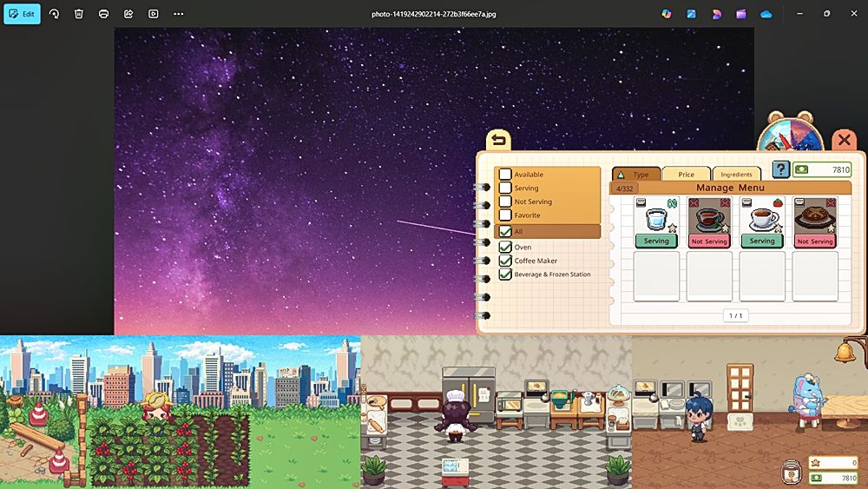Enable the Not Serving filter checkbox
Screen dimensions: 868x489
tap(505, 202)
